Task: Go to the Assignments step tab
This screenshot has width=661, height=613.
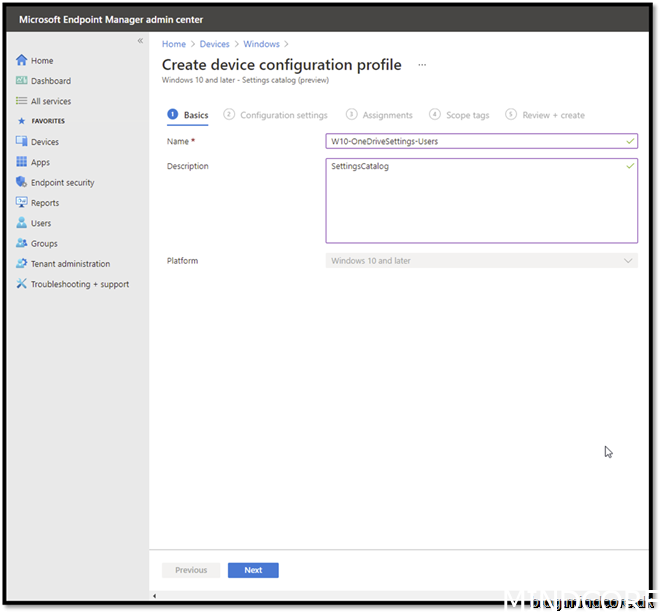Action: [x=387, y=115]
